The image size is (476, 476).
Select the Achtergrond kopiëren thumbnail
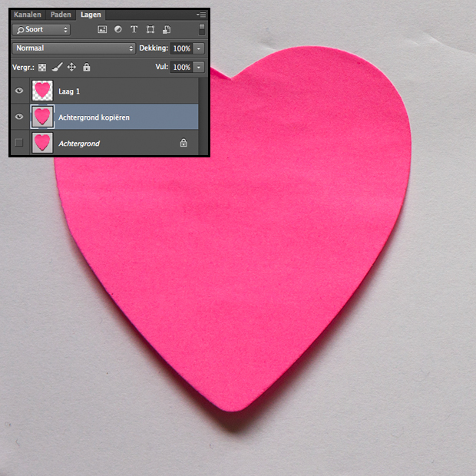point(42,117)
